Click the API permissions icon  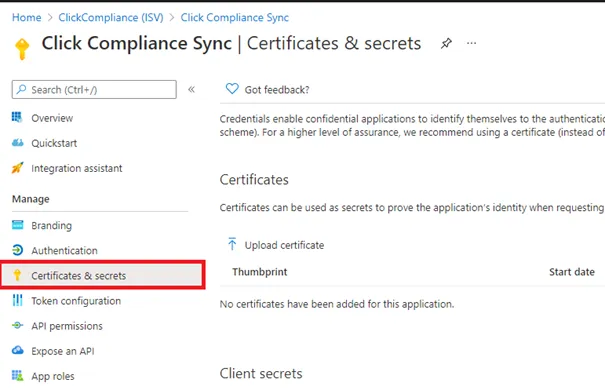tap(17, 325)
